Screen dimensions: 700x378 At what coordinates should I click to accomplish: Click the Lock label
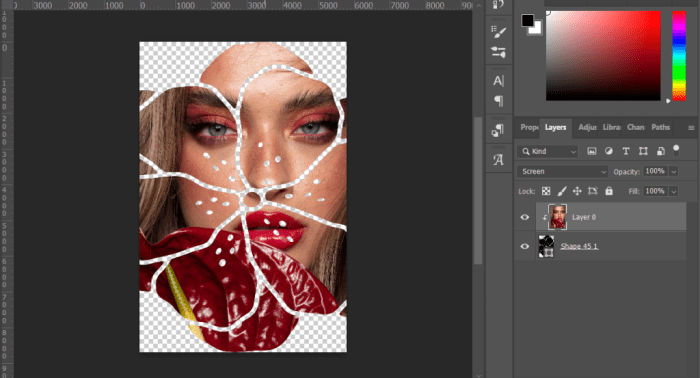(x=527, y=191)
